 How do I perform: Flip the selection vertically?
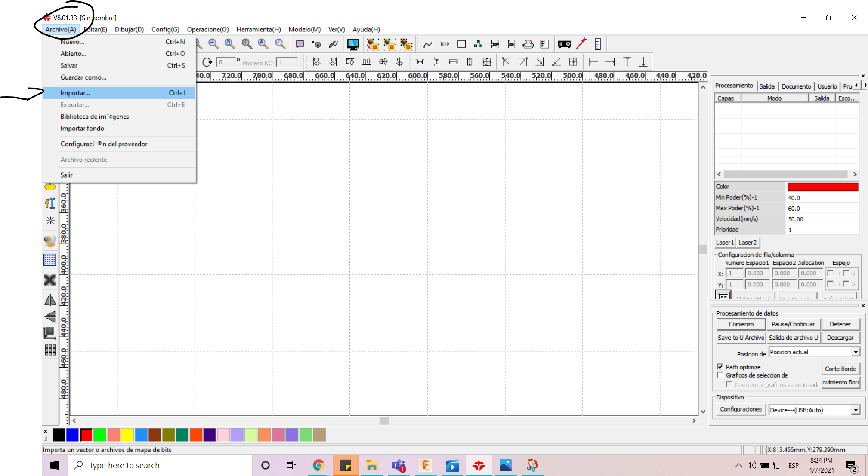pyautogui.click(x=50, y=317)
